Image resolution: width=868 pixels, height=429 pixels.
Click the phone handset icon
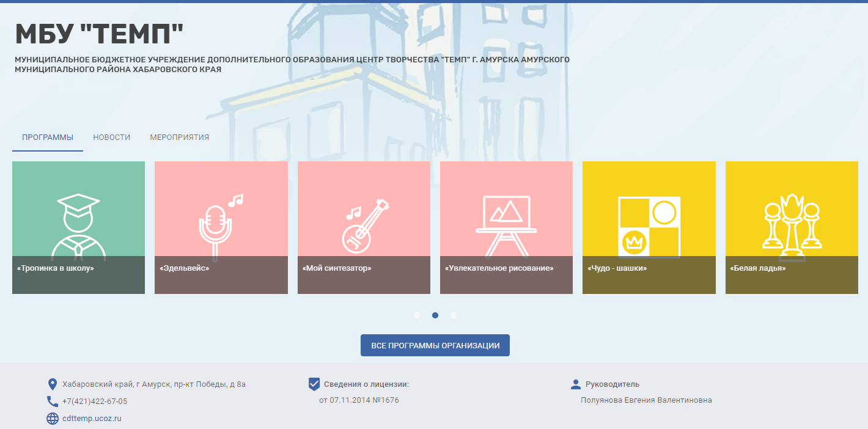coord(53,402)
